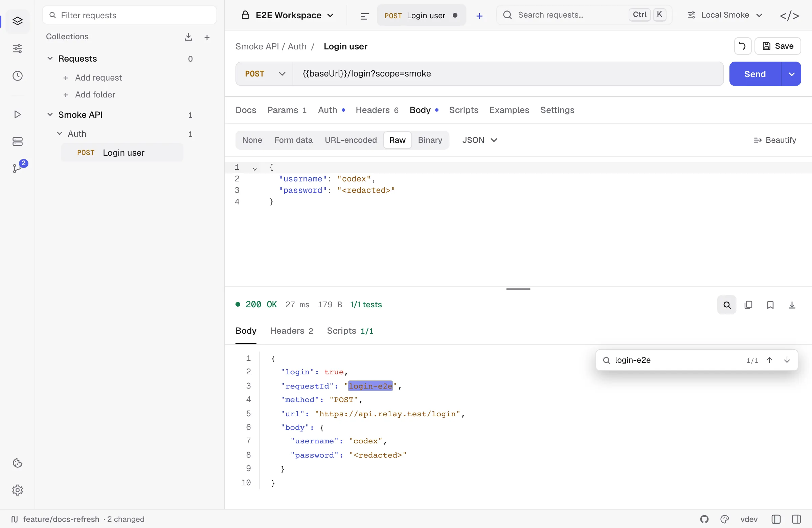Toggle left sidebar panel in status bar
Screen dimensions: 812x528
(x=776, y=519)
